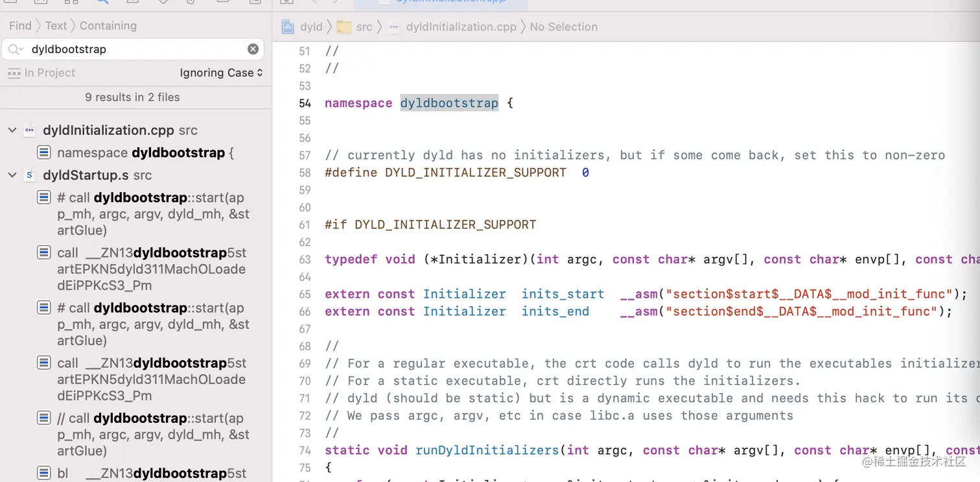Click line number 65 in the gutter
980x482 pixels.
point(305,294)
